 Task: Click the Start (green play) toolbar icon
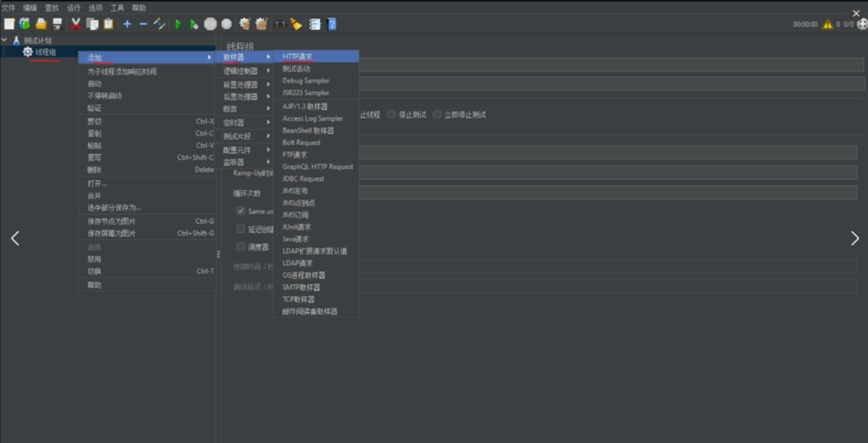point(178,24)
